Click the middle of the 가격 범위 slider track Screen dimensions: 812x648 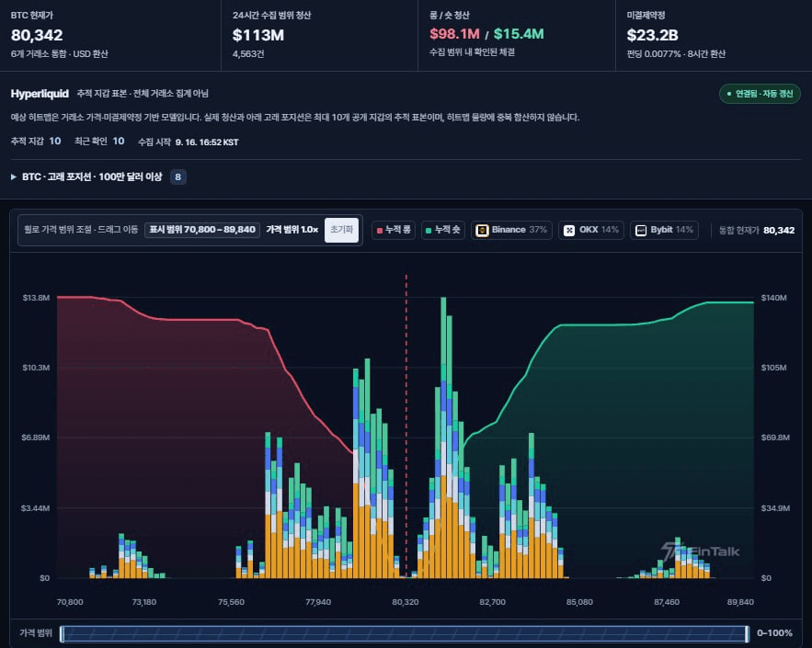(x=405, y=634)
